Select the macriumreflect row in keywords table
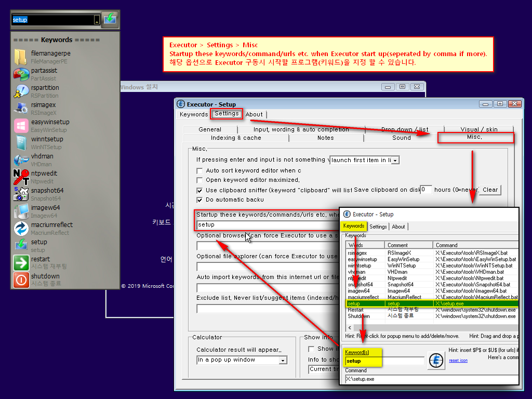 (x=433, y=297)
